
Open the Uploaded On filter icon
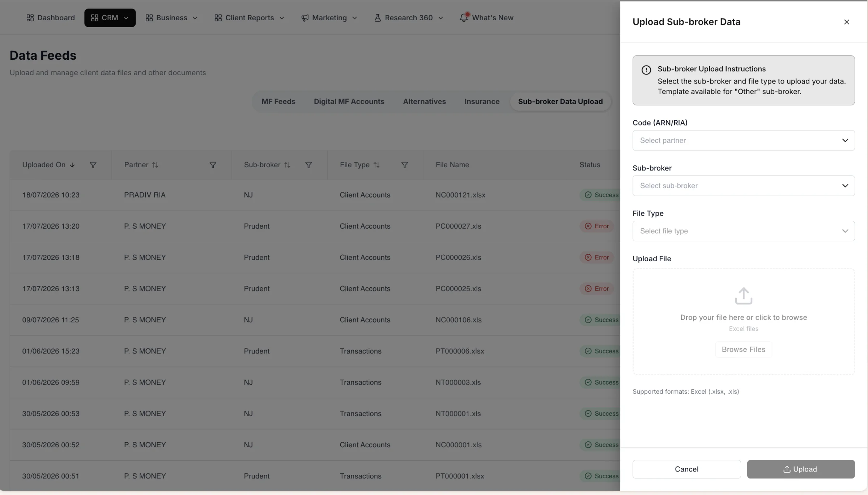[93, 165]
